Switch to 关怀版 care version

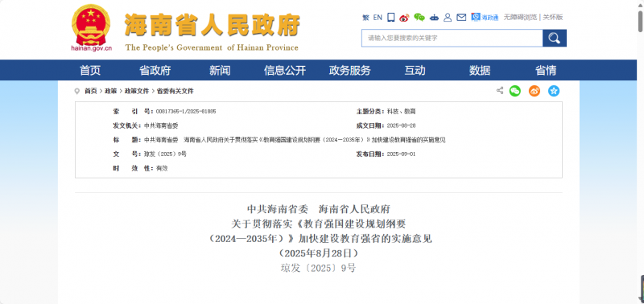(x=553, y=17)
